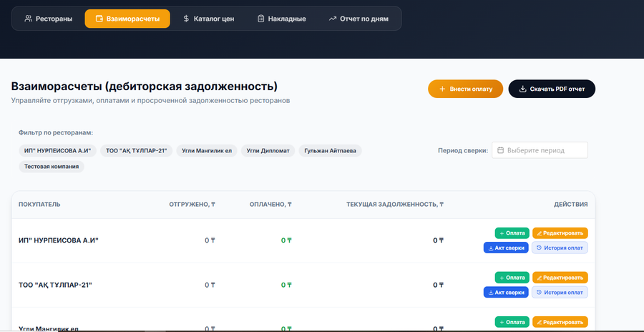644x332 pixels.
Task: Switch to Каталог цен tab
Action: click(209, 19)
